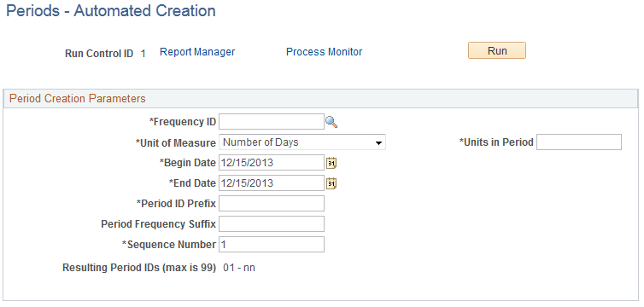Open the Report Manager link
Image resolution: width=644 pixels, height=307 pixels.
pyautogui.click(x=197, y=52)
